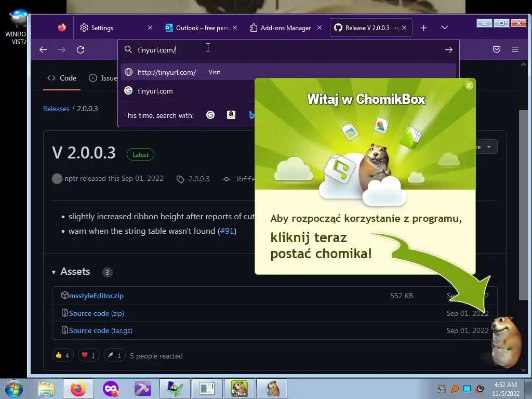Open the GitHub Code tab
This screenshot has height=399, width=532.
pos(62,78)
